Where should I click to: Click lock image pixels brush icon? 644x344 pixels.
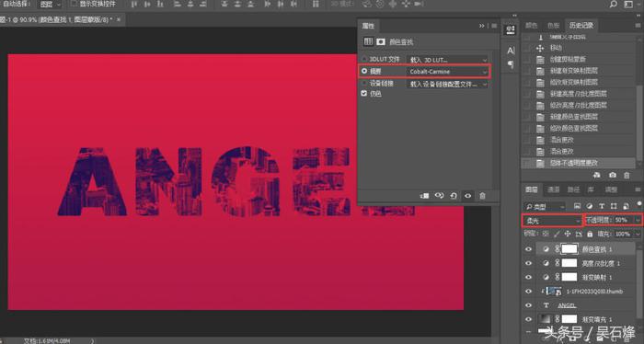pos(557,234)
